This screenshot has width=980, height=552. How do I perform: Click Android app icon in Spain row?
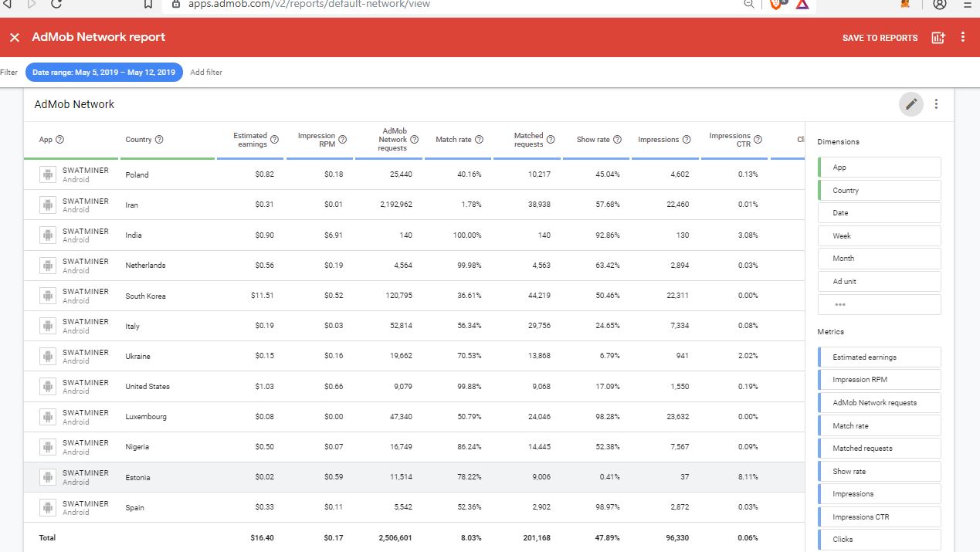[49, 507]
